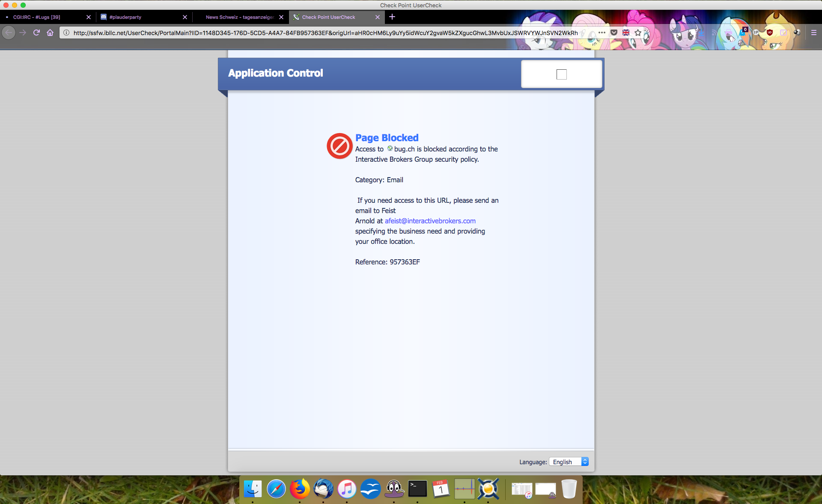Click the three-spheres extension icon

click(x=797, y=33)
